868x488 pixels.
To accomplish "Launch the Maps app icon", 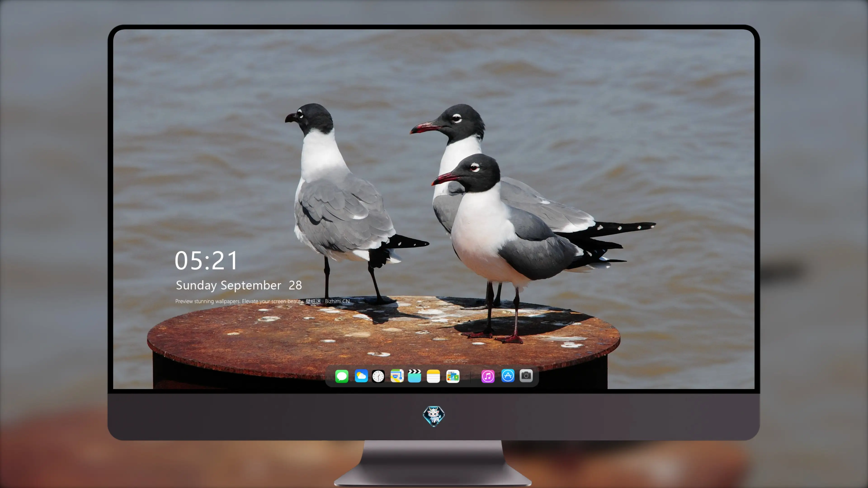I will 397,376.
